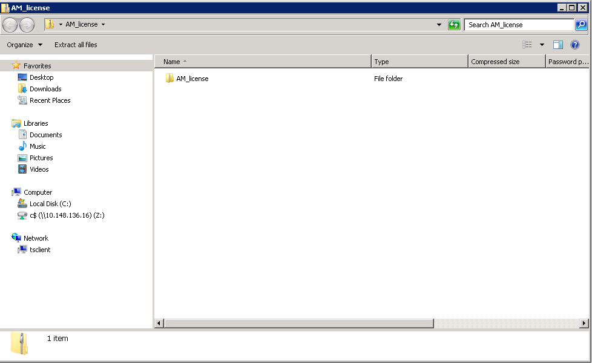This screenshot has width=592, height=364.
Task: Open Recent Places
Action: pos(48,100)
